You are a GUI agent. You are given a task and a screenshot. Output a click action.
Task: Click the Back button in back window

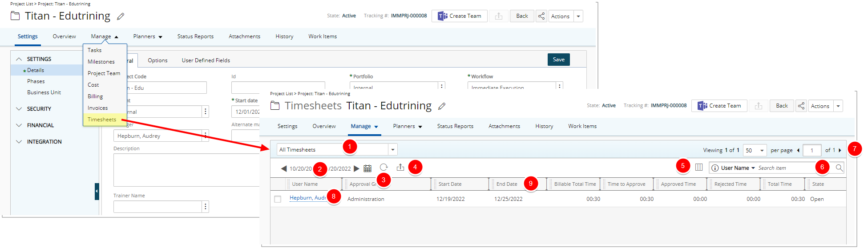point(522,16)
